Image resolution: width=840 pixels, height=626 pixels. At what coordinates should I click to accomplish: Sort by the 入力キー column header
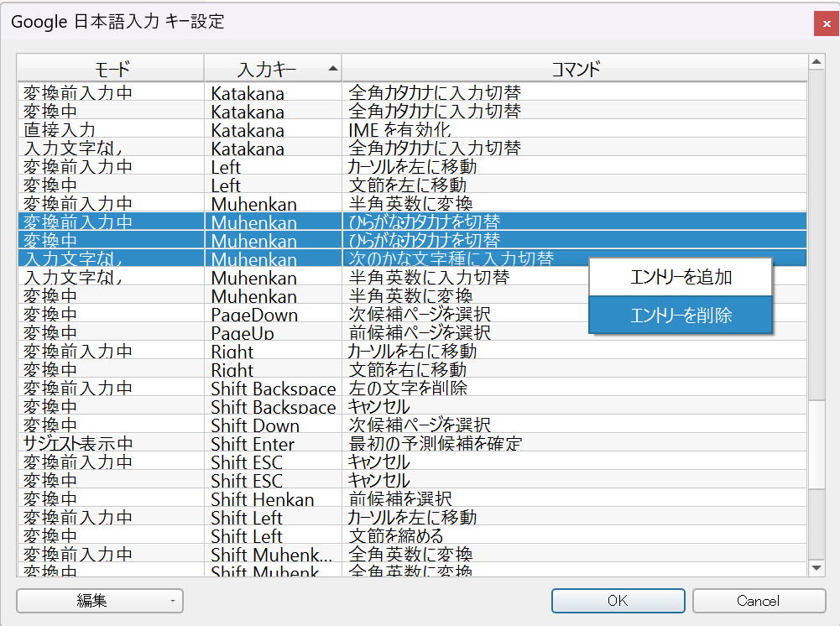[274, 69]
